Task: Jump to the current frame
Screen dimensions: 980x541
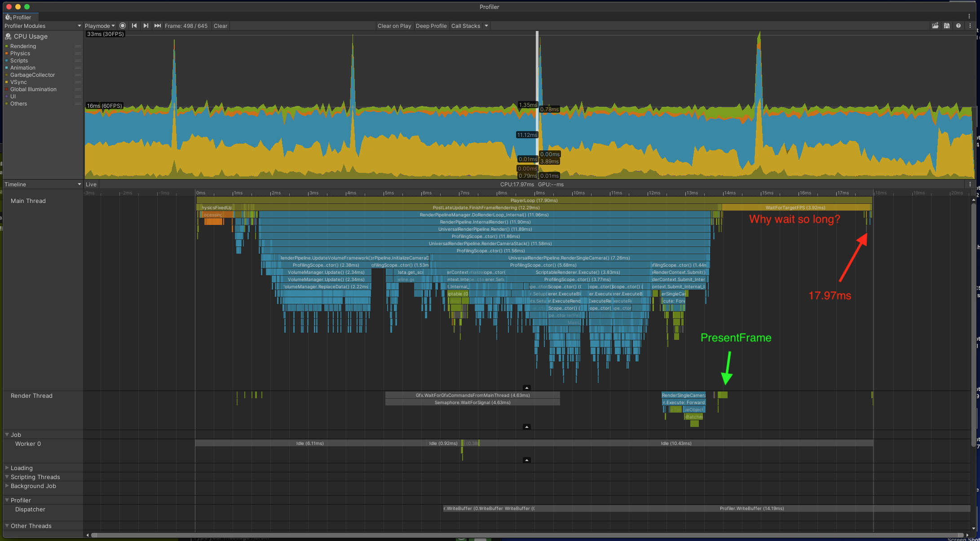Action: click(157, 26)
